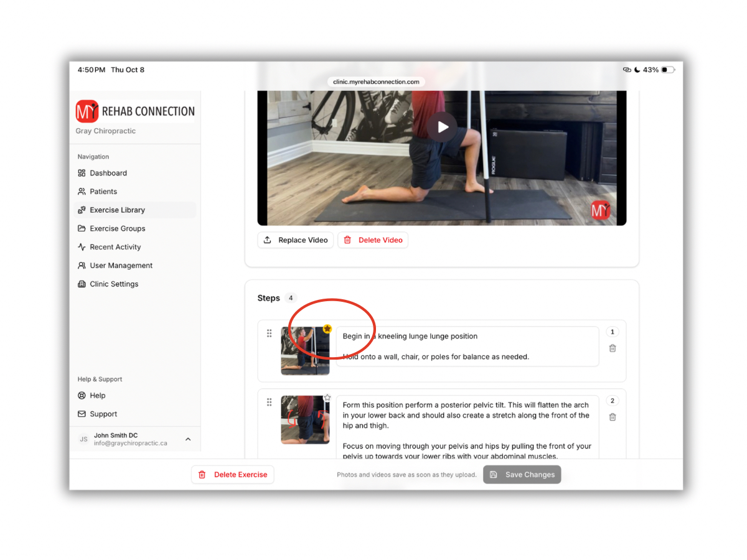Click the Gray Chiropractic clinic name
This screenshot has width=747, height=560.
(106, 131)
